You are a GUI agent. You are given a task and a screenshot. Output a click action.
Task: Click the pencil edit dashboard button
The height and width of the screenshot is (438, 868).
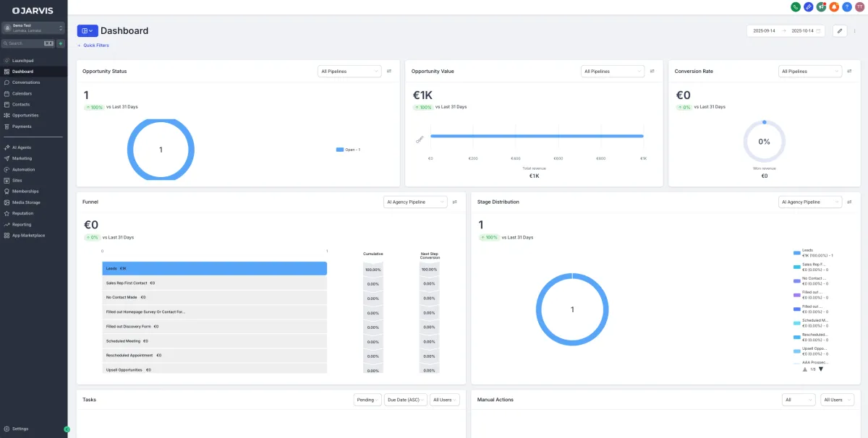point(840,31)
